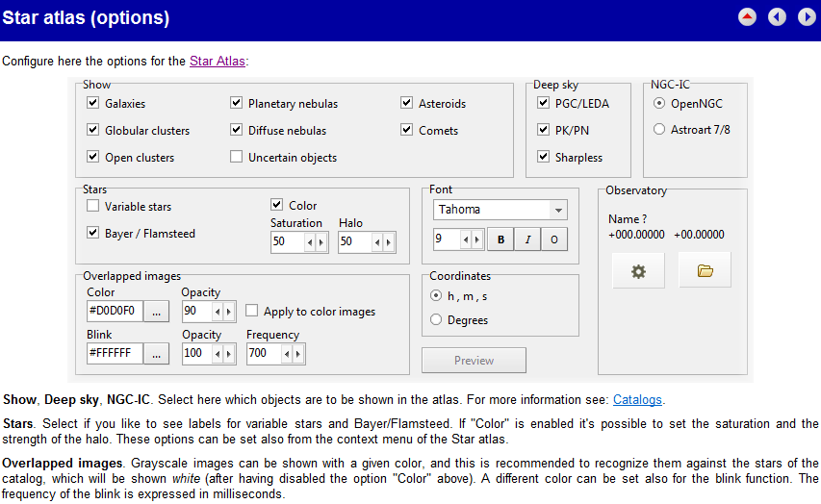Go to the top page via red up arrow
Screen dimensions: 821x504
coord(747,17)
